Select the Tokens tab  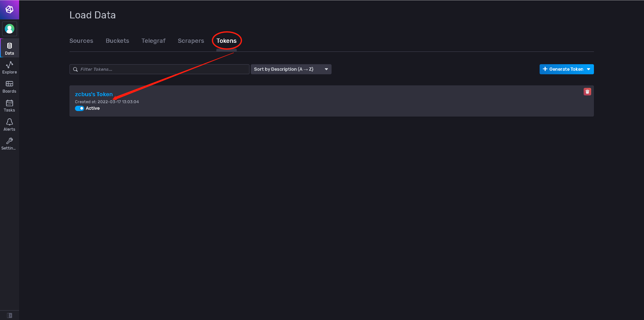pos(226,41)
